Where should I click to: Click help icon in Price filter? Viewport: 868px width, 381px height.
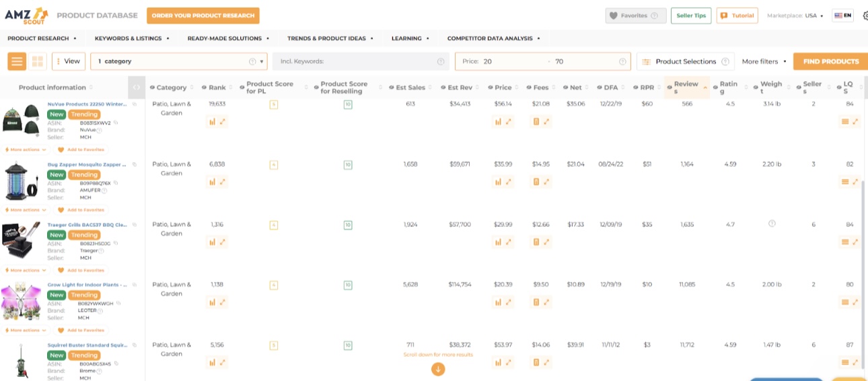(622, 61)
